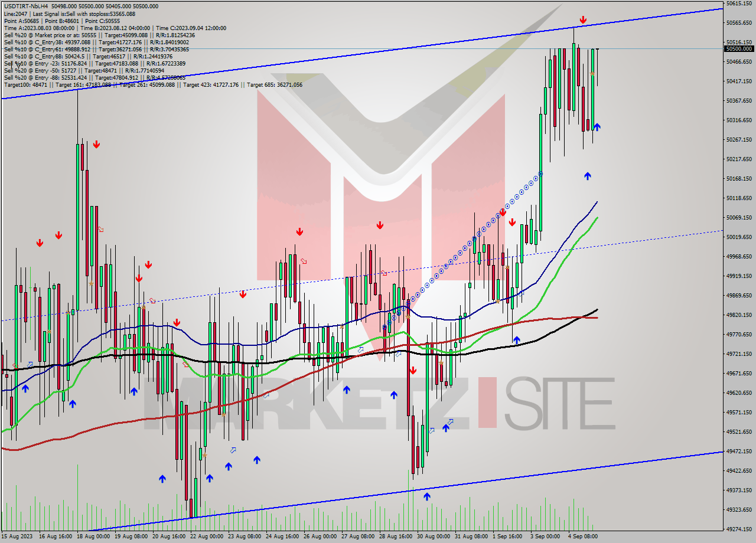Click price scale label 50417.150

tap(739, 81)
